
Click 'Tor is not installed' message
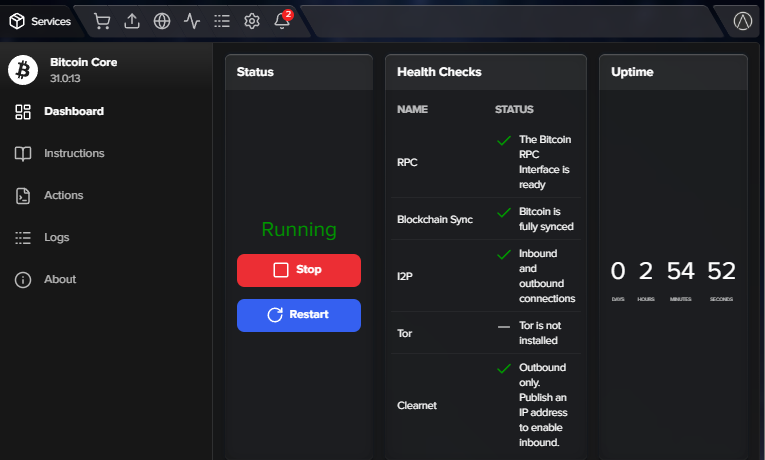[540, 333]
